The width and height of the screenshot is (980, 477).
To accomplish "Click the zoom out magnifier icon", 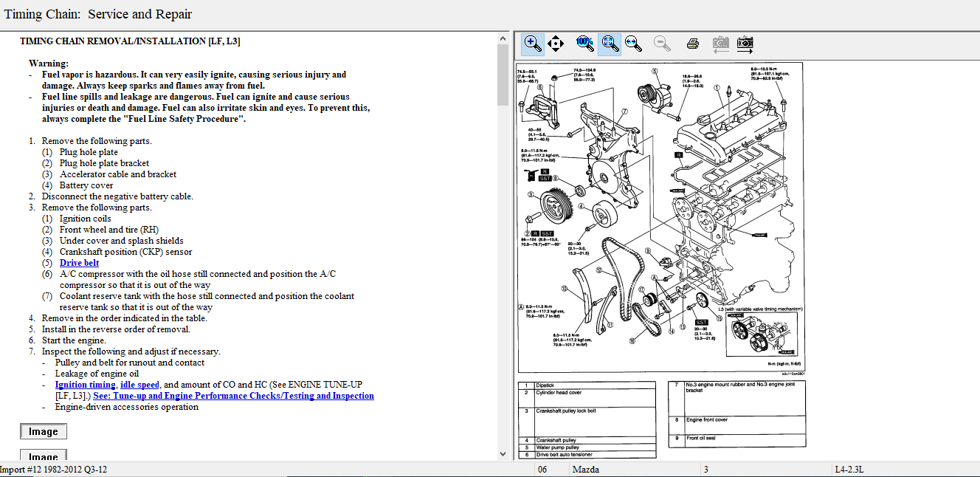I will pos(662,44).
